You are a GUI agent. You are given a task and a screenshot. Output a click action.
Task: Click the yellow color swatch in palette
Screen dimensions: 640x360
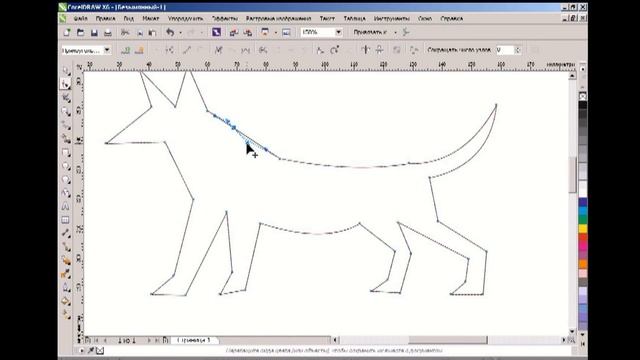pyautogui.click(x=583, y=229)
